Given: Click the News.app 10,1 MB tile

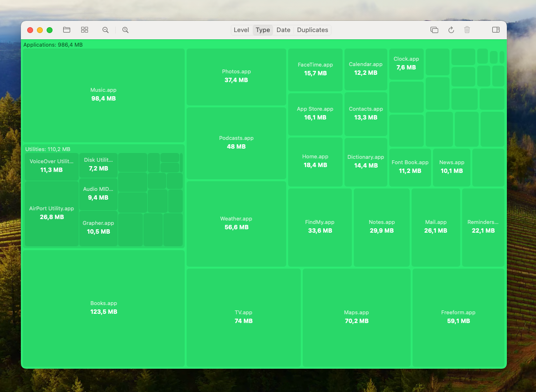Looking at the screenshot, I should (x=452, y=168).
